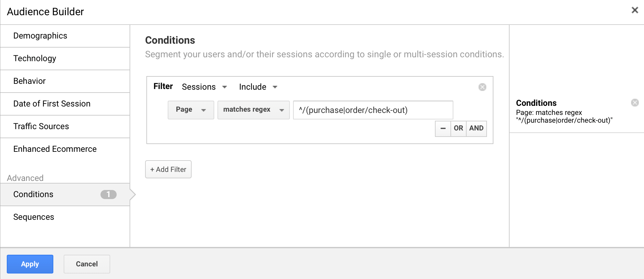The image size is (644, 279).
Task: Switch to the Behavior section
Action: [65, 81]
